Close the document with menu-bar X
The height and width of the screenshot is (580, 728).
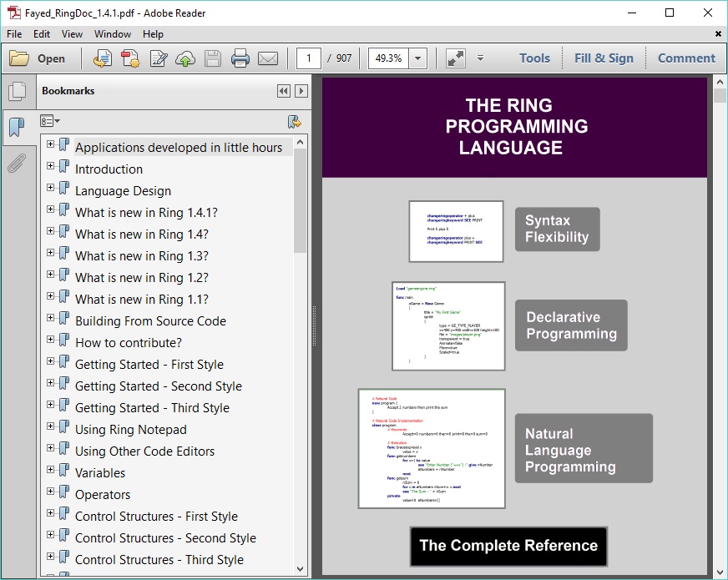point(718,34)
